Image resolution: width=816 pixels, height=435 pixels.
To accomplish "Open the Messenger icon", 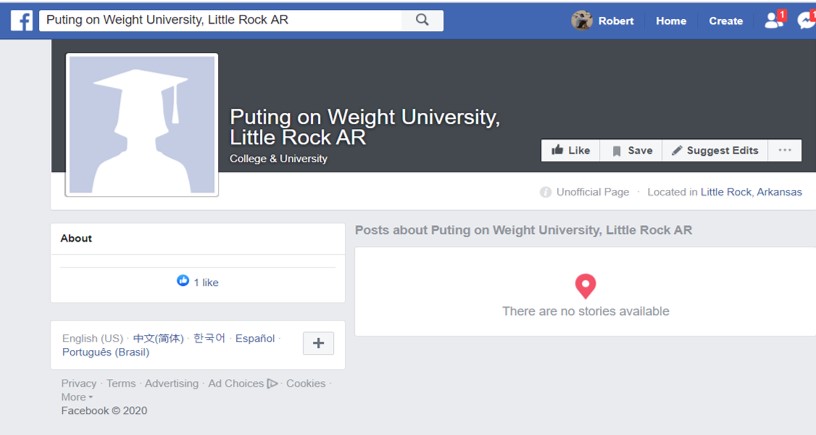I will pos(806,20).
